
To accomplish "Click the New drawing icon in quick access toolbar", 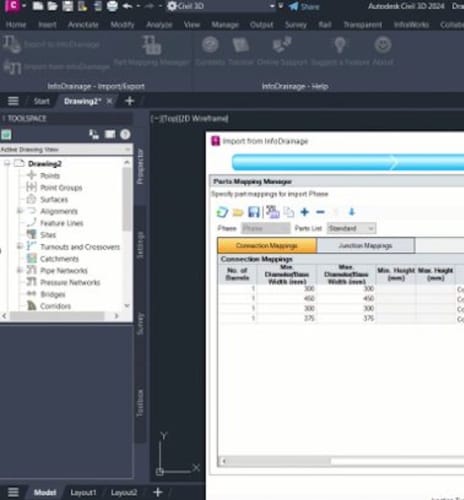I will [38, 6].
